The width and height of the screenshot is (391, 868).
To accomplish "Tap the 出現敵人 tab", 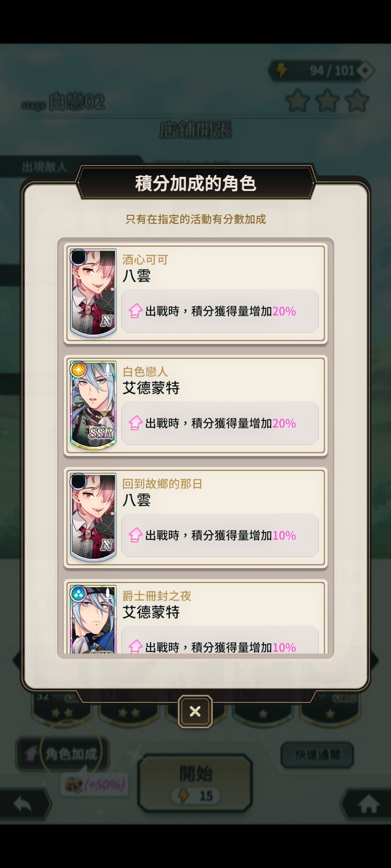I will (45, 167).
